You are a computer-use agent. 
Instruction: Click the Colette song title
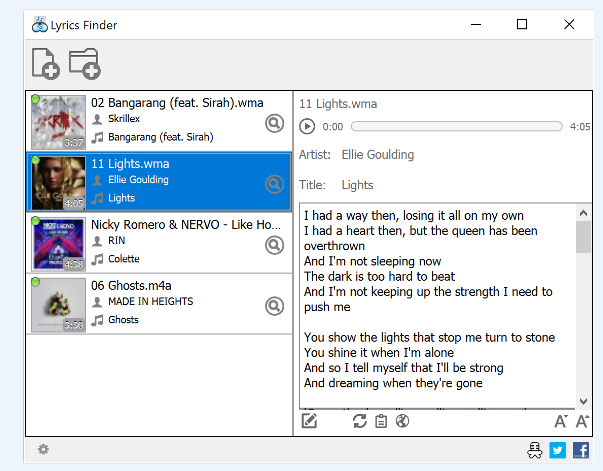(124, 259)
